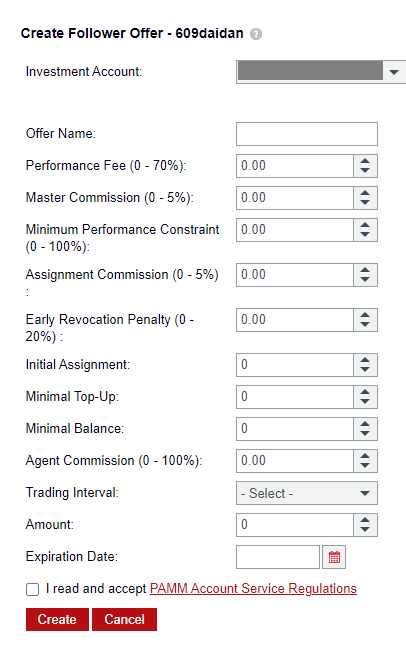The image size is (406, 662).
Task: Increase Early Revocation Penalty value
Action: click(365, 315)
